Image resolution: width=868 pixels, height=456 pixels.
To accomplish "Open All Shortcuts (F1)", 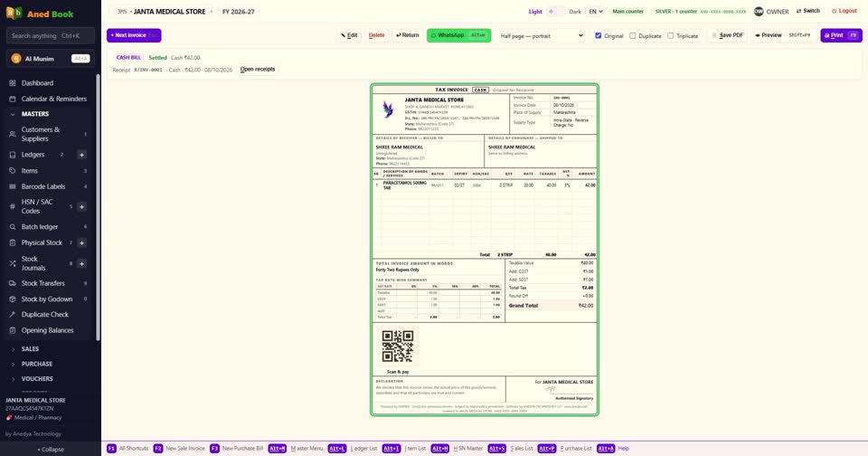I will pos(127,448).
